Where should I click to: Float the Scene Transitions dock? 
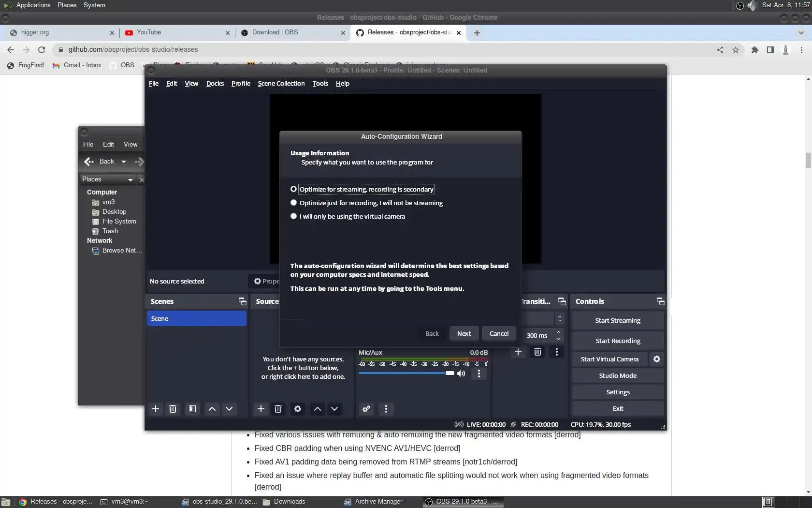562,301
